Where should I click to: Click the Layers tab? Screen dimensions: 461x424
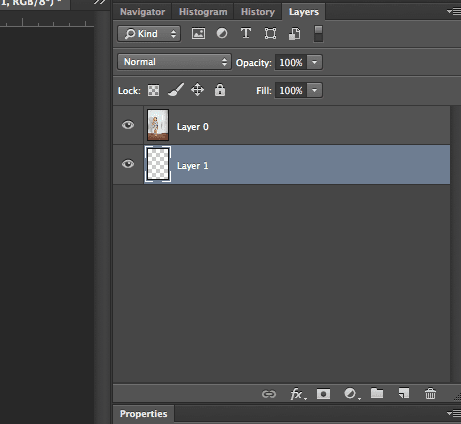(304, 12)
